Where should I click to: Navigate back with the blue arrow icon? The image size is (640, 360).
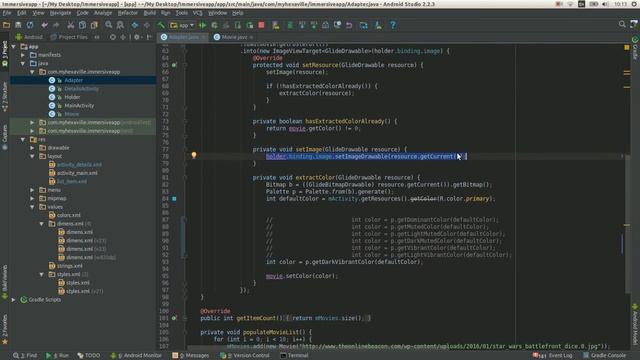click(135, 25)
